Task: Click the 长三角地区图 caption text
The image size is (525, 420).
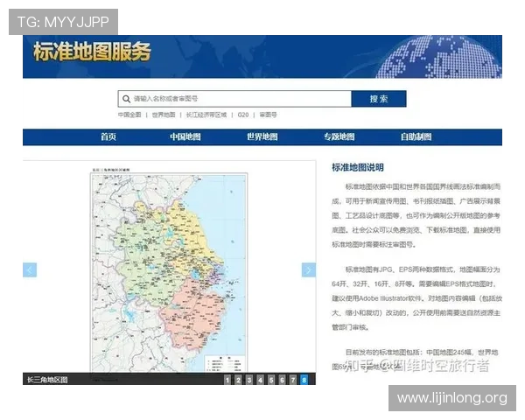Action: tap(47, 380)
